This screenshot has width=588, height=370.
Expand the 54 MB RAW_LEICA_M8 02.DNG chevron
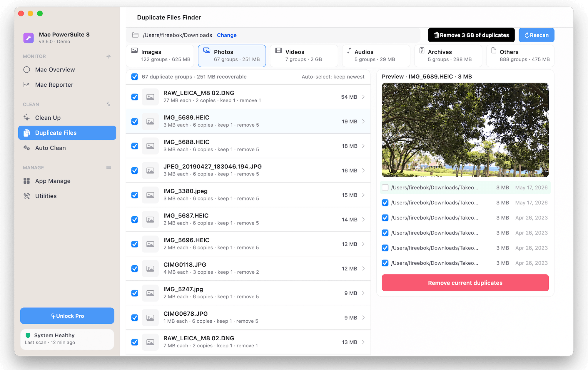pyautogui.click(x=363, y=97)
